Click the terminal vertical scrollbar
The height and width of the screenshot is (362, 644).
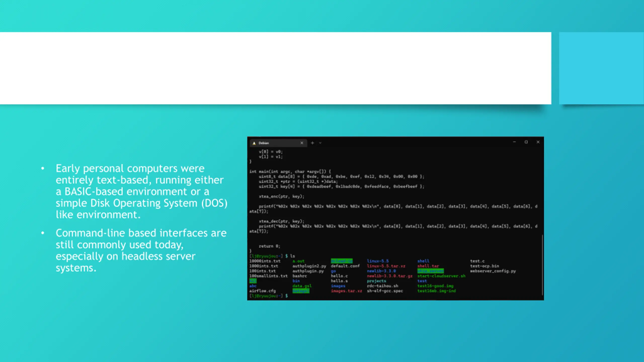[x=542, y=264]
